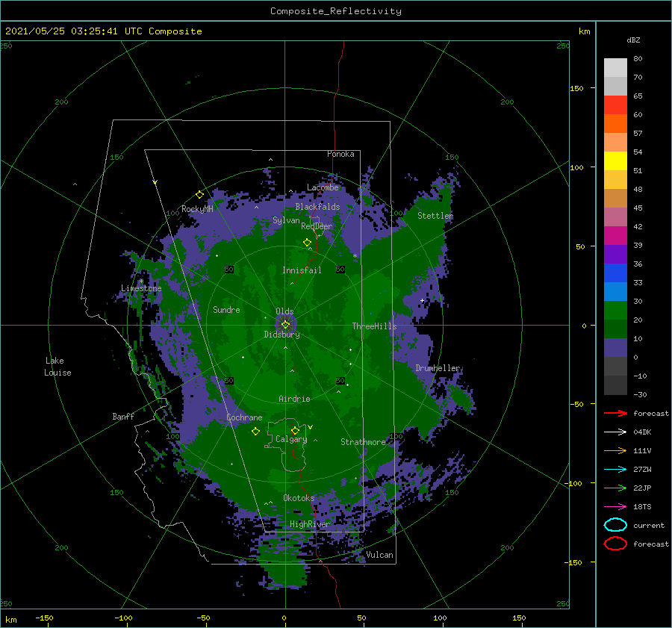This screenshot has width=672, height=628.
Task: Click the 18TS legend label
Action: pos(642,507)
